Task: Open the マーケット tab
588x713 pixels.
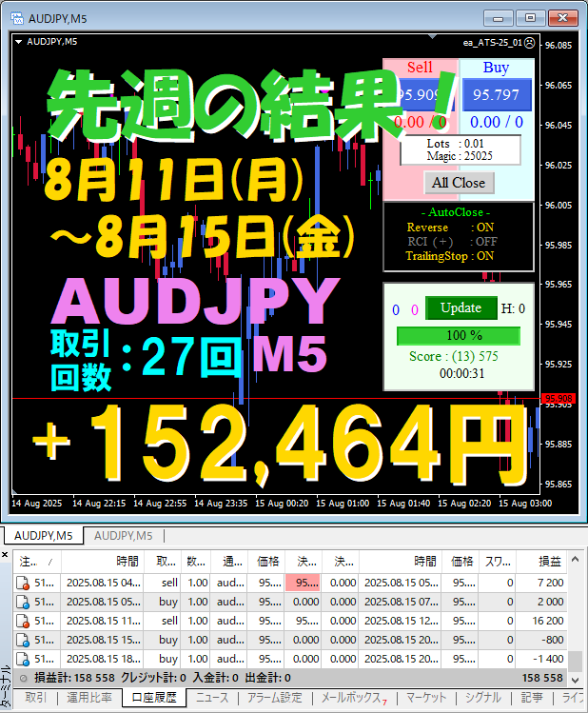Action: click(x=426, y=698)
